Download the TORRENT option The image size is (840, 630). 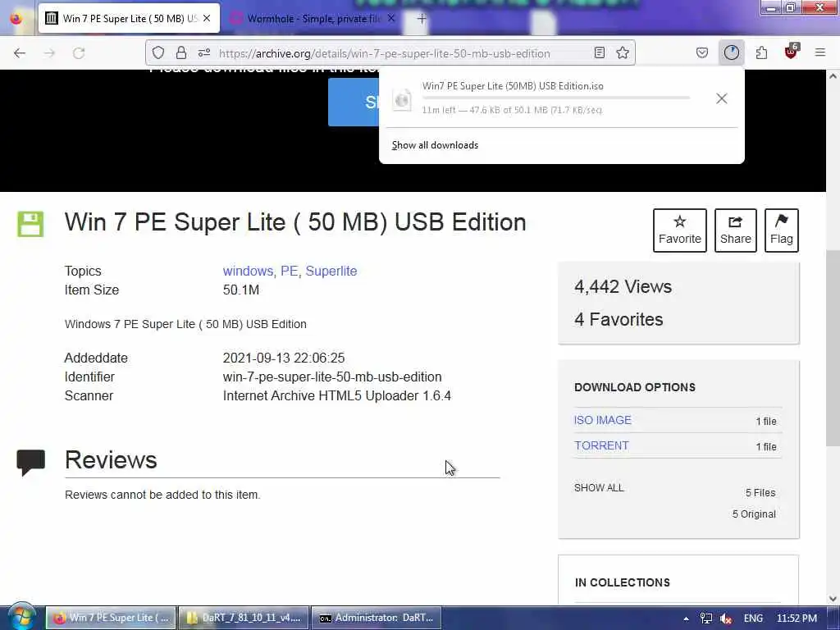(601, 445)
